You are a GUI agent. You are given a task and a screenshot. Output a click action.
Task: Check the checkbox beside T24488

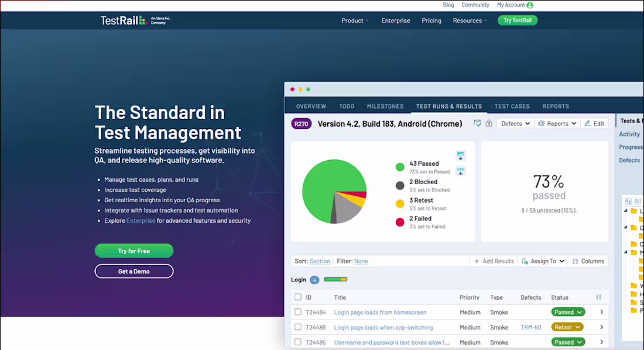tap(298, 327)
